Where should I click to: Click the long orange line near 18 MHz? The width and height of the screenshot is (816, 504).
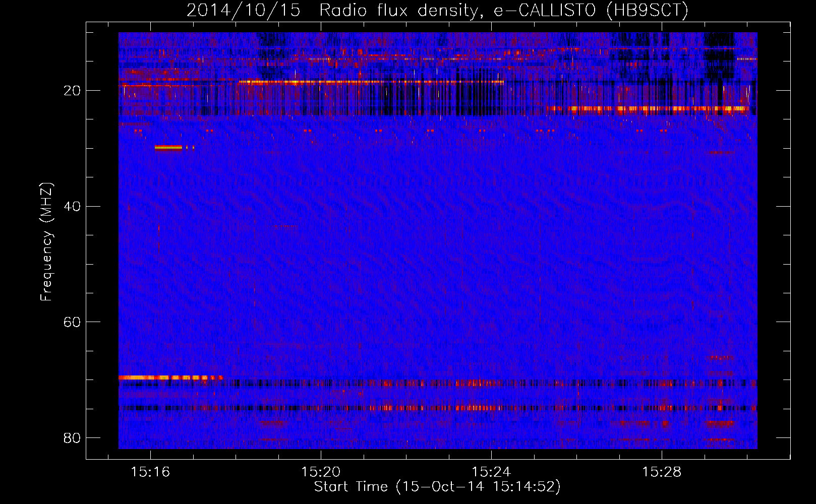point(371,82)
